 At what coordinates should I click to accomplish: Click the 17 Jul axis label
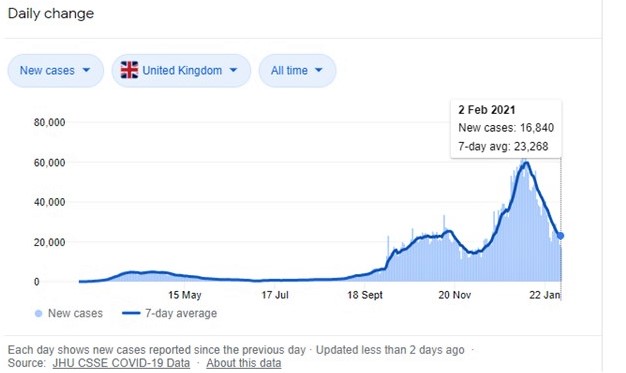(275, 295)
